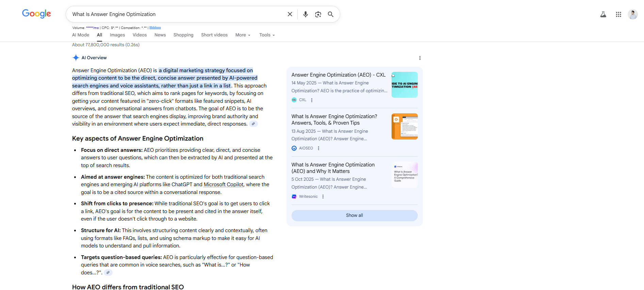Open three-dot menu next to AIOSEO source
This screenshot has height=290, width=644.
[x=318, y=148]
